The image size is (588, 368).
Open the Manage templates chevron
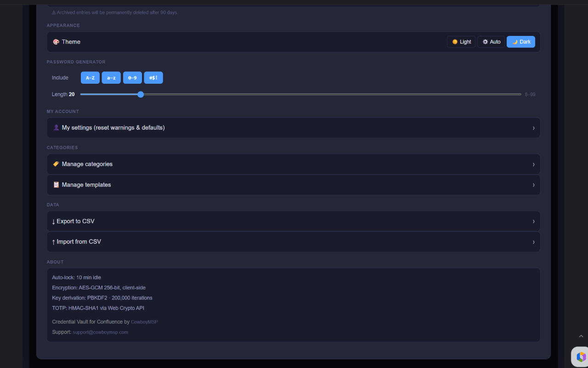coord(533,185)
